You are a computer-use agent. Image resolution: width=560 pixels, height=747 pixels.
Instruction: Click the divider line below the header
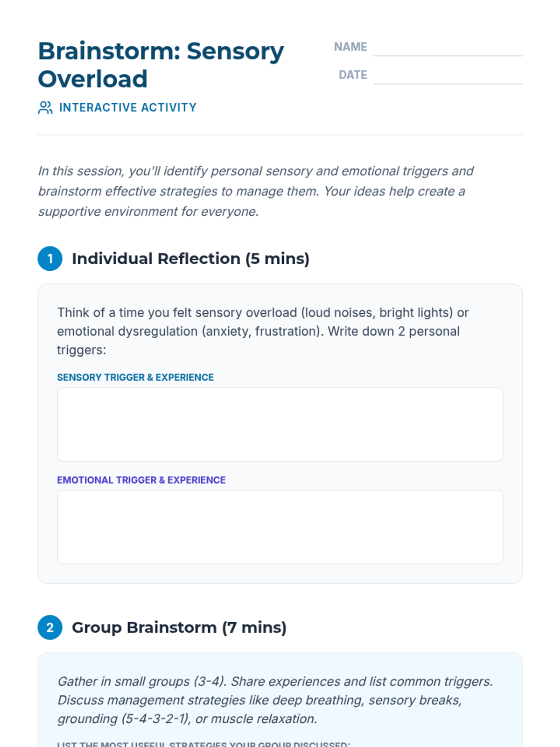280,135
